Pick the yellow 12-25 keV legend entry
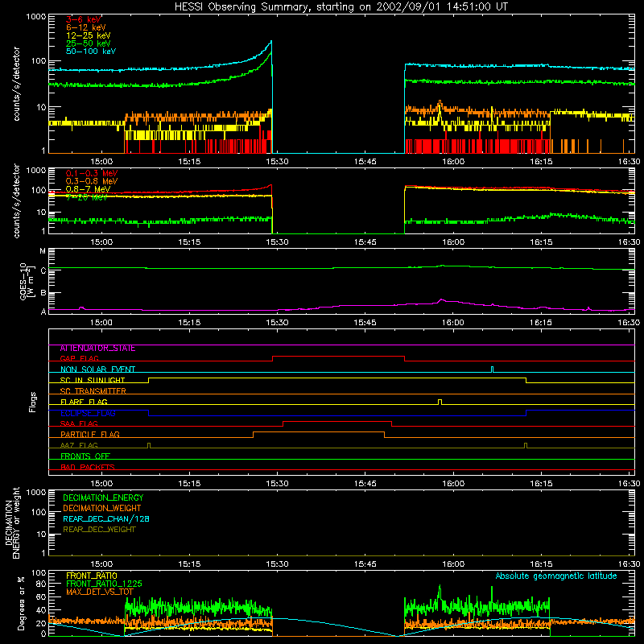644x644 pixels. coord(89,35)
